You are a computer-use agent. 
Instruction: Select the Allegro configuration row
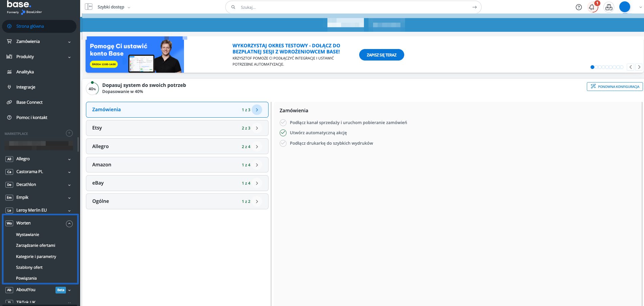click(177, 146)
